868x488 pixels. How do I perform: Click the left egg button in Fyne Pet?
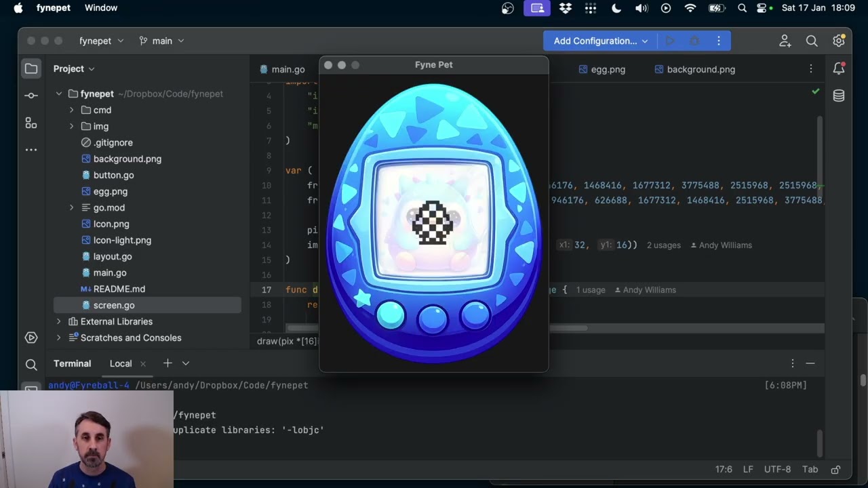[x=390, y=314]
